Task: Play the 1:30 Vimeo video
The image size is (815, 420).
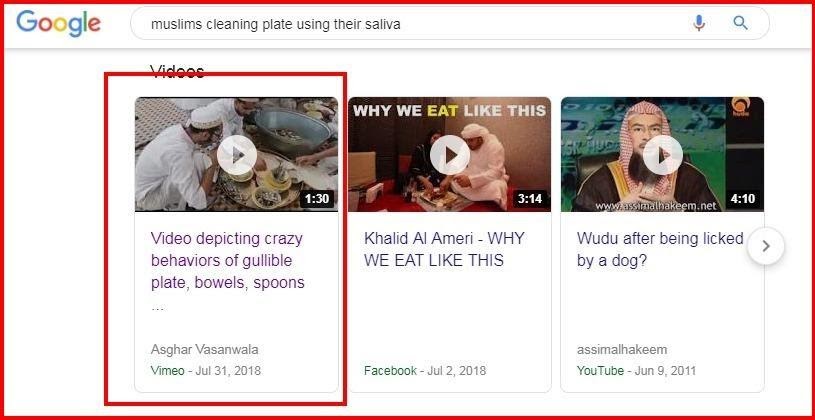Action: 236,155
